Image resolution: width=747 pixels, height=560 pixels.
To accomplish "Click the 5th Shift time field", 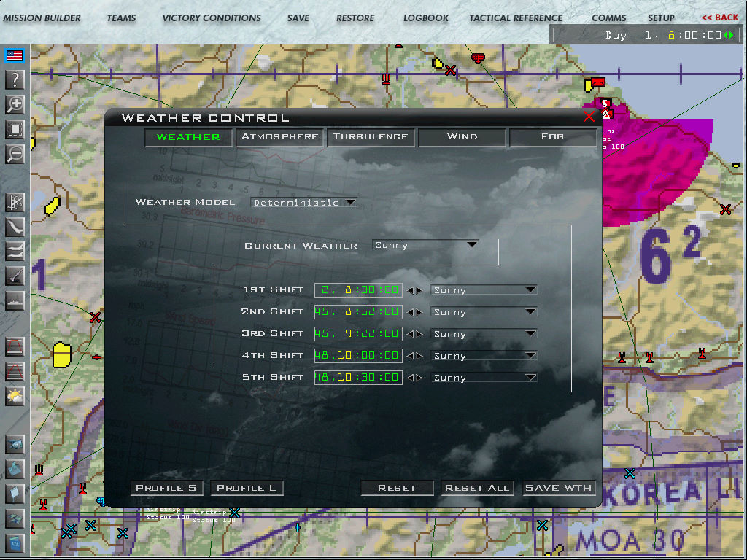I will click(358, 378).
